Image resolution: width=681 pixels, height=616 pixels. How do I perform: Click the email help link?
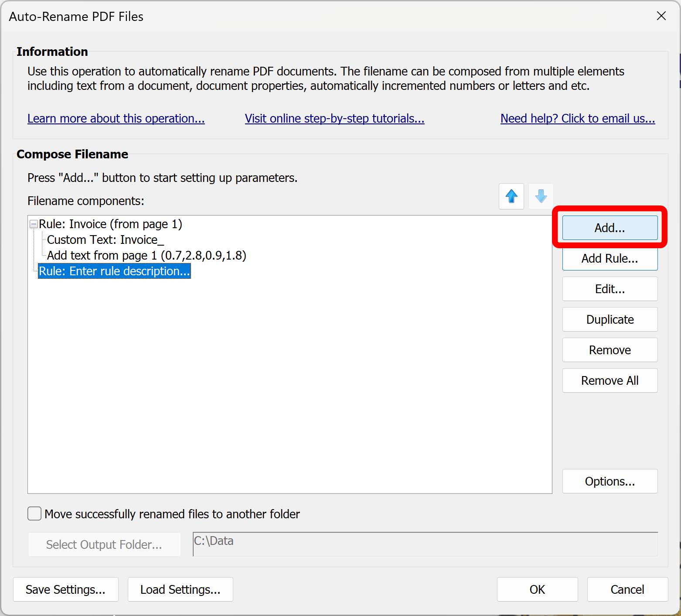577,118
